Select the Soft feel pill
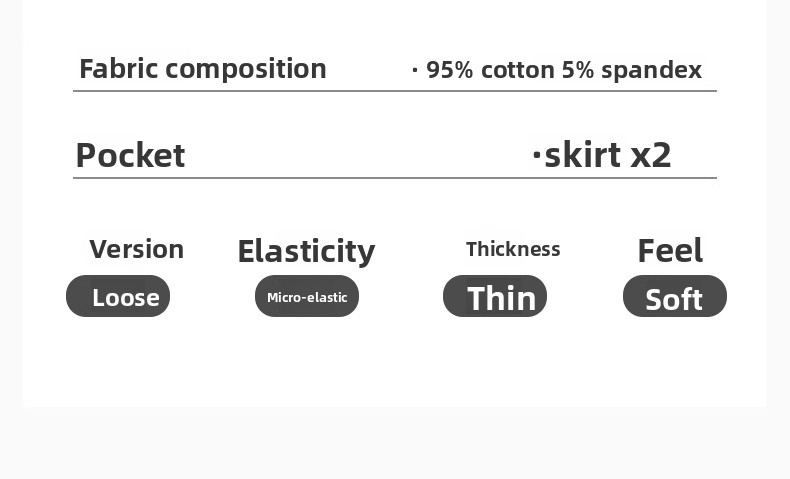 point(674,298)
